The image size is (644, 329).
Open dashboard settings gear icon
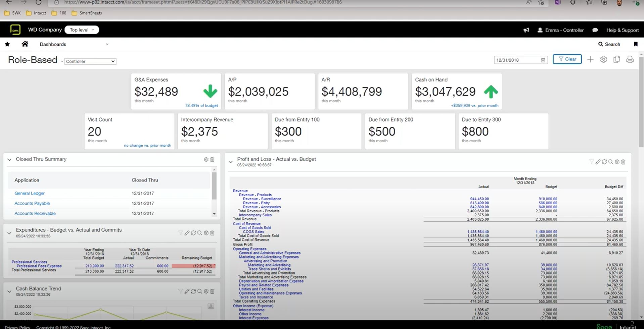pyautogui.click(x=603, y=59)
